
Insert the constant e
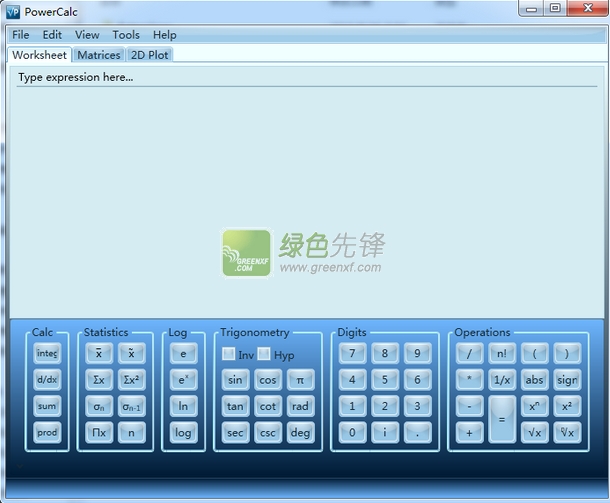[x=183, y=353]
